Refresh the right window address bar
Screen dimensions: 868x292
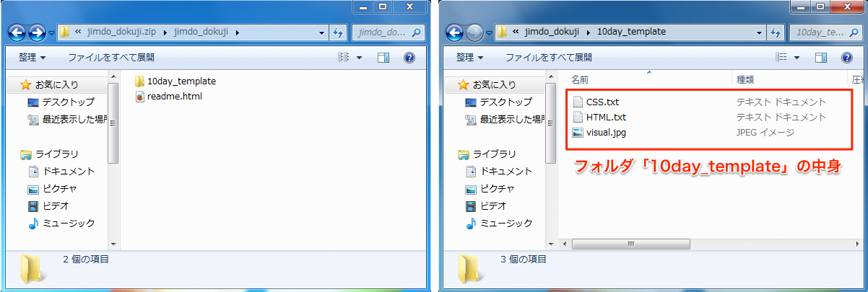point(776,32)
